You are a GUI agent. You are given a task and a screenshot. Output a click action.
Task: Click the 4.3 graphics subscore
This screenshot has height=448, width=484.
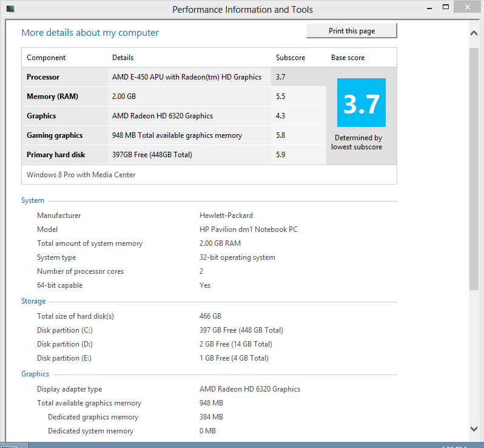(x=281, y=116)
